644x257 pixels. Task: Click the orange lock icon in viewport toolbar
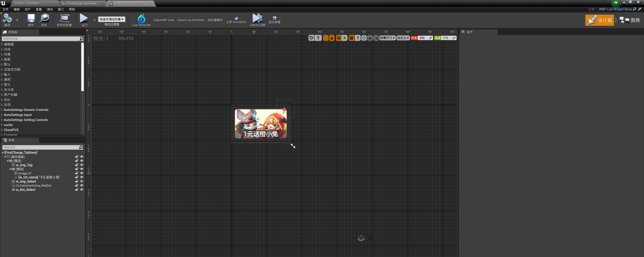[332, 38]
